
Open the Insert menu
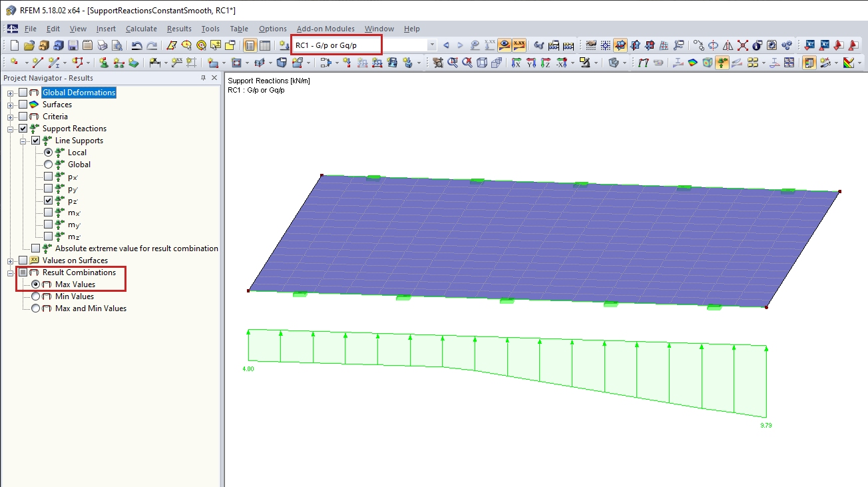point(106,29)
